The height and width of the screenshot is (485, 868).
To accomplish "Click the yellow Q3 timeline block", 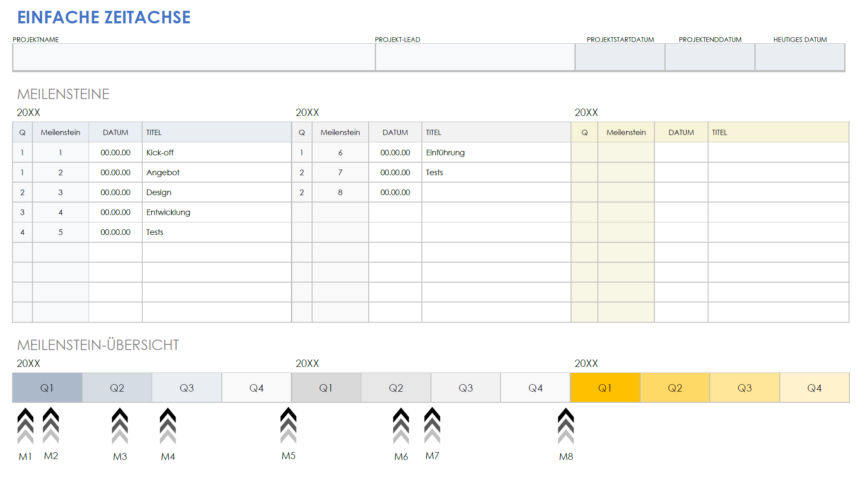I will tap(745, 388).
